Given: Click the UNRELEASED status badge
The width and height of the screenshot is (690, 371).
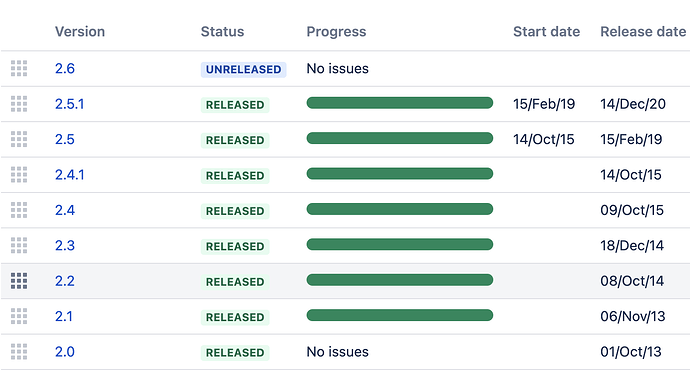Looking at the screenshot, I should (x=243, y=70).
